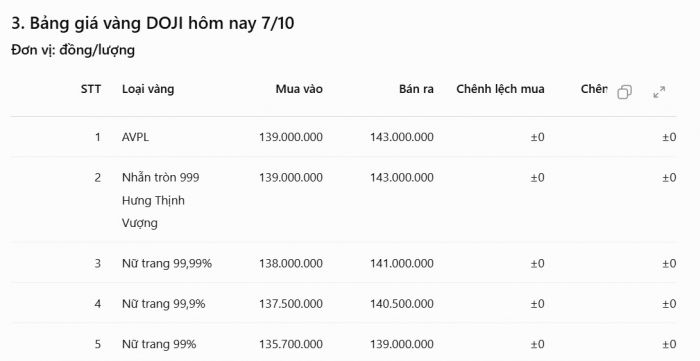Viewport: 700px width, 361px height.
Task: Copy the table using the copy icon
Action: [x=624, y=92]
